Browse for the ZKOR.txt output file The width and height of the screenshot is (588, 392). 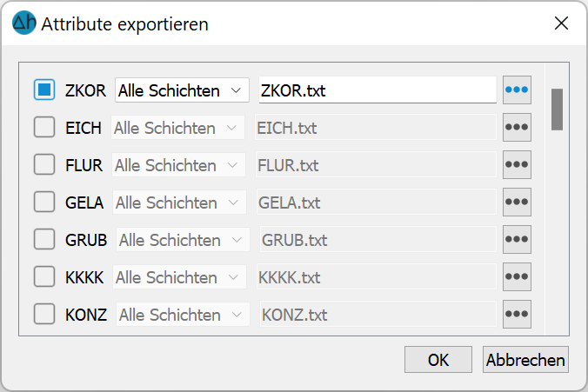coord(517,90)
